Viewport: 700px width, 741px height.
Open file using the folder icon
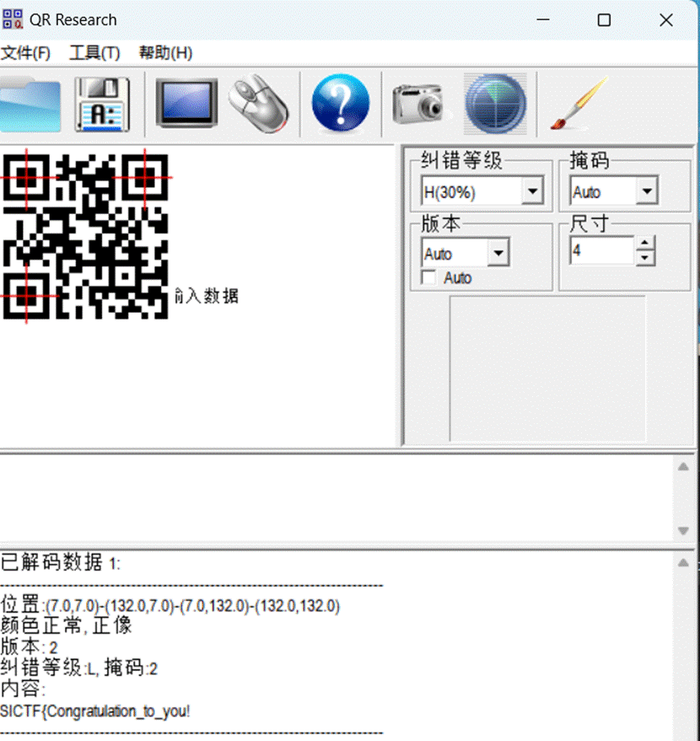pyautogui.click(x=30, y=104)
